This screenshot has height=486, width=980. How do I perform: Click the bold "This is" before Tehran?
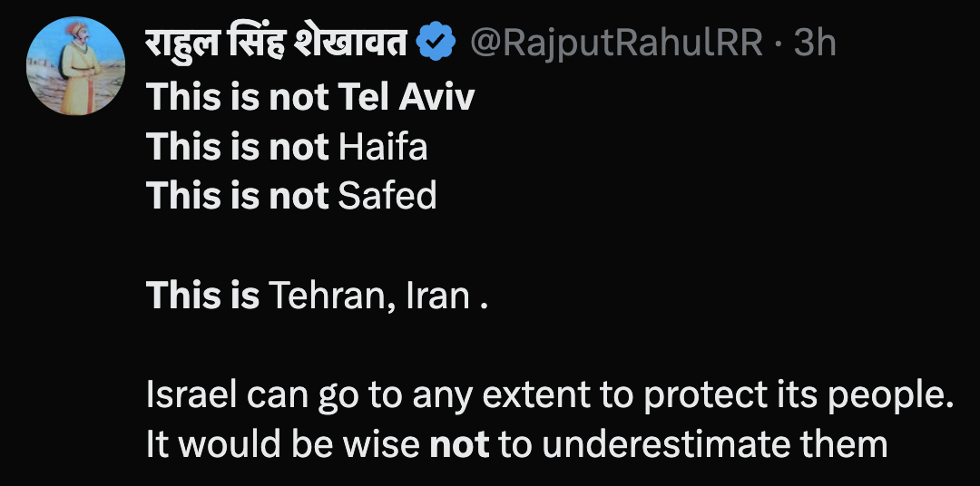coord(203,294)
